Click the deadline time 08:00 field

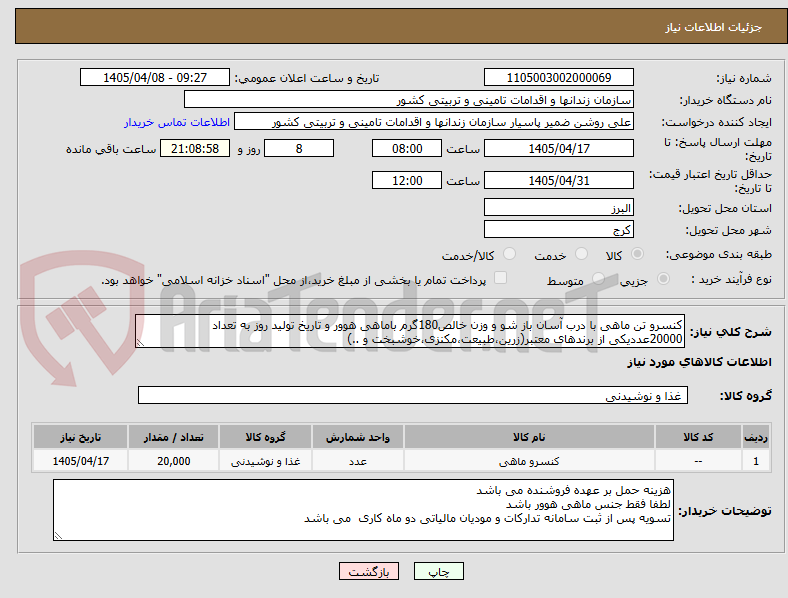coord(407,148)
